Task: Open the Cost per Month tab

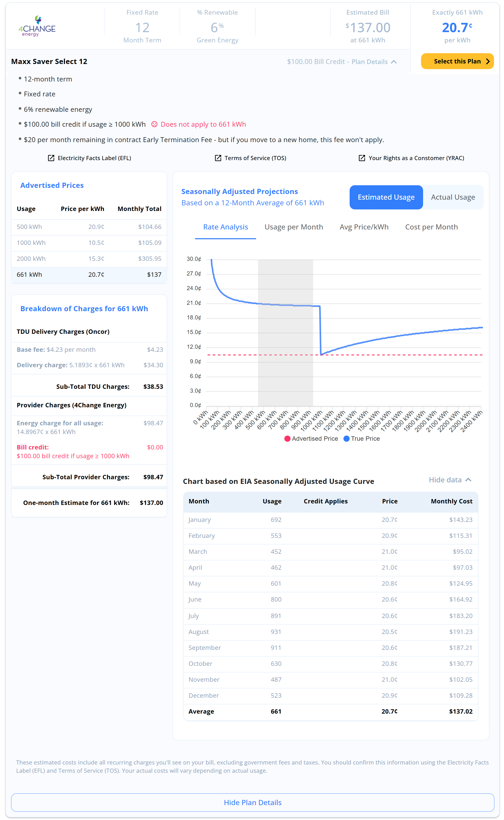Action: [431, 227]
